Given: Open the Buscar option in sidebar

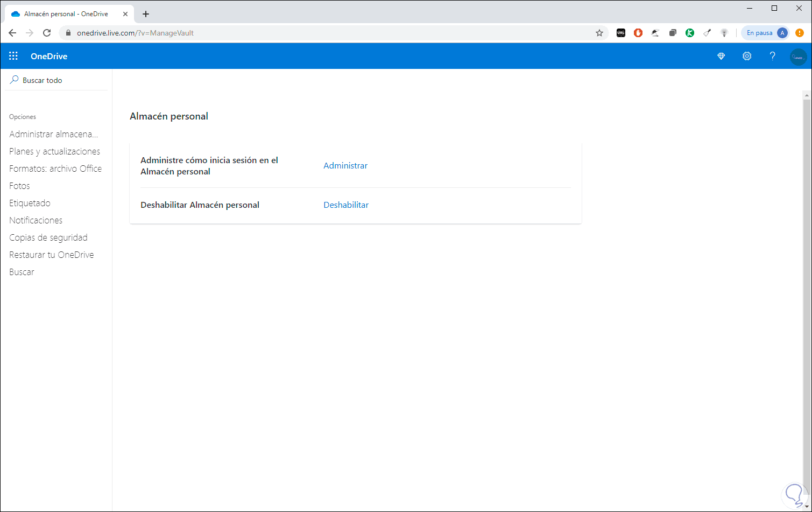Looking at the screenshot, I should [22, 272].
